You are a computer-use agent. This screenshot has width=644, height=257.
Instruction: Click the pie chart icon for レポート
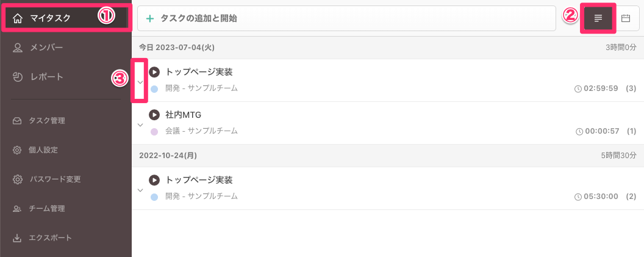coord(17,77)
